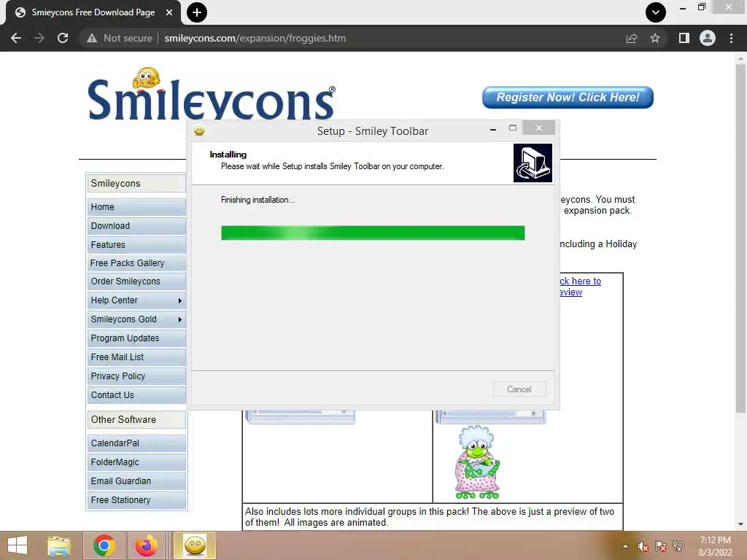747x560 pixels.
Task: Minimize the Setup - Smiley Toolbar window
Action: (x=493, y=128)
